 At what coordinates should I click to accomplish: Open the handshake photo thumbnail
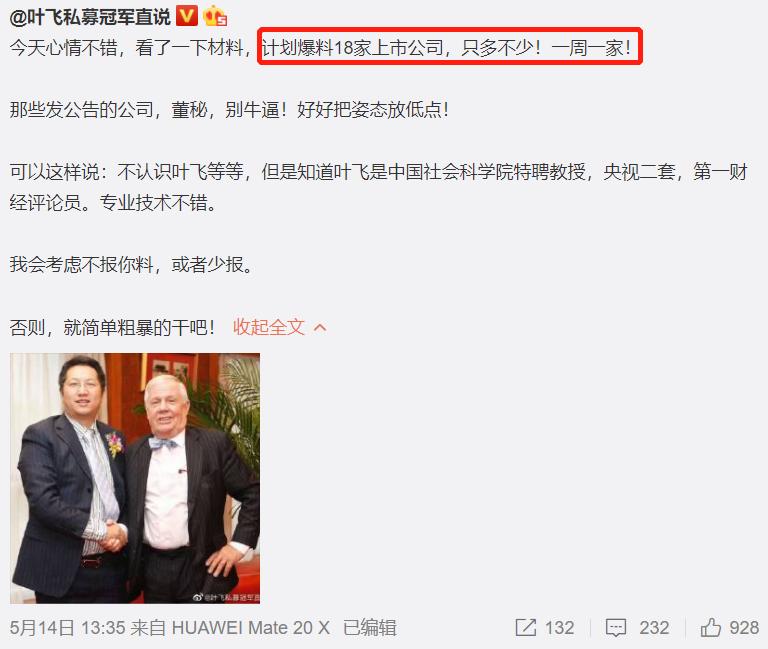click(135, 478)
